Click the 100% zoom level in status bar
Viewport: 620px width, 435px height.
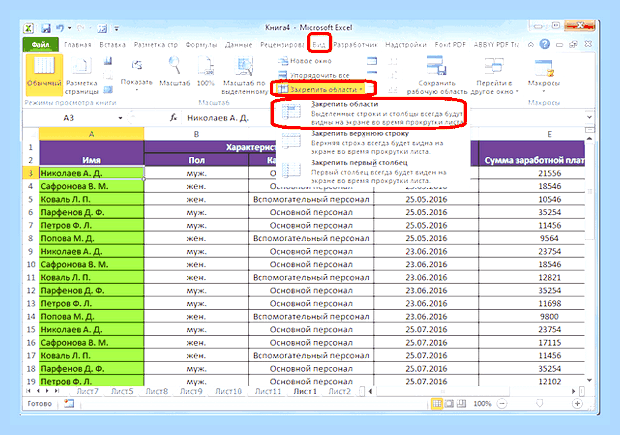482,404
